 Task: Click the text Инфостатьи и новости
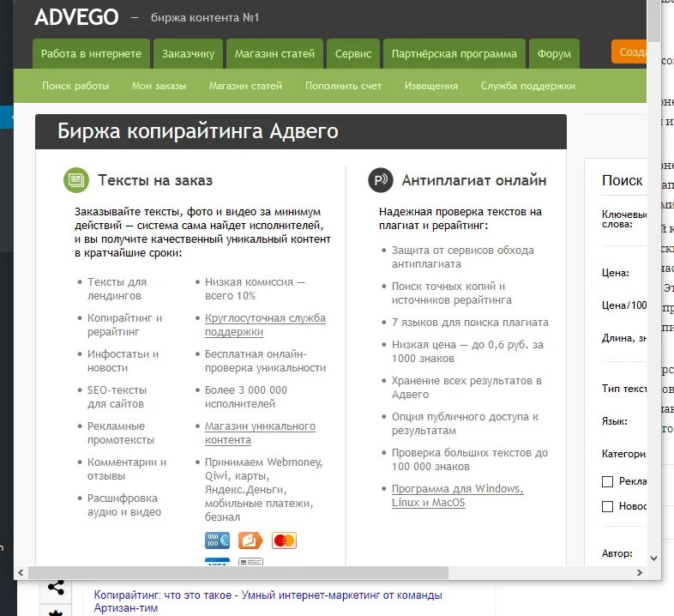[123, 360]
